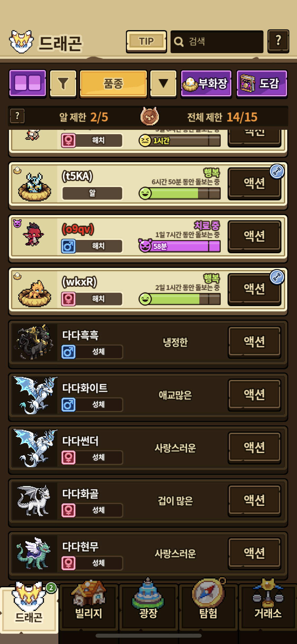The image size is (297, 644).
Task: Tap the o9qv purple treatment progress bar
Action: [180, 246]
